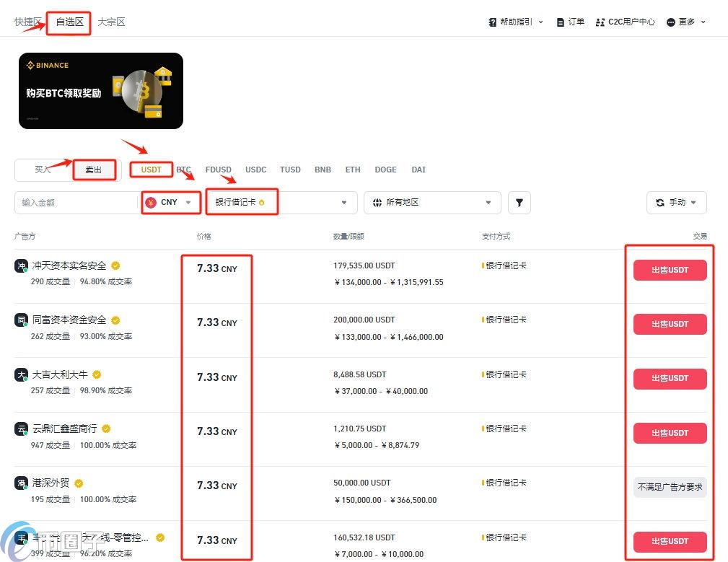Select the USDC coin tab
This screenshot has height=562, width=728.
[x=256, y=170]
